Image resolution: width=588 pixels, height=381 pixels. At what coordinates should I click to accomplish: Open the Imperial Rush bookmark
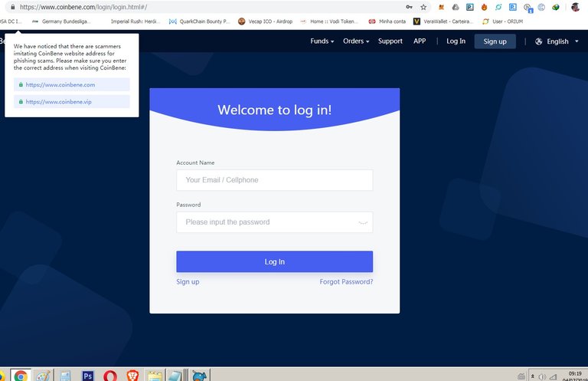(136, 21)
